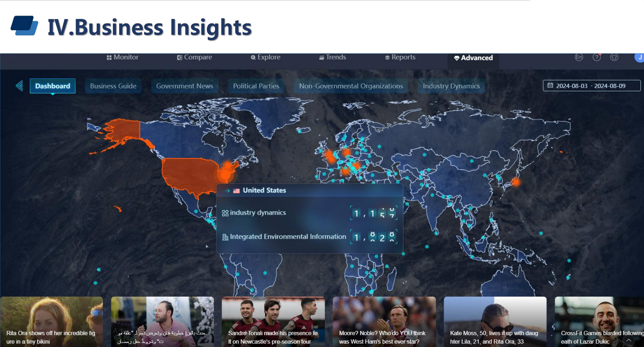Click the back arrow beside Dashboard

click(x=19, y=86)
